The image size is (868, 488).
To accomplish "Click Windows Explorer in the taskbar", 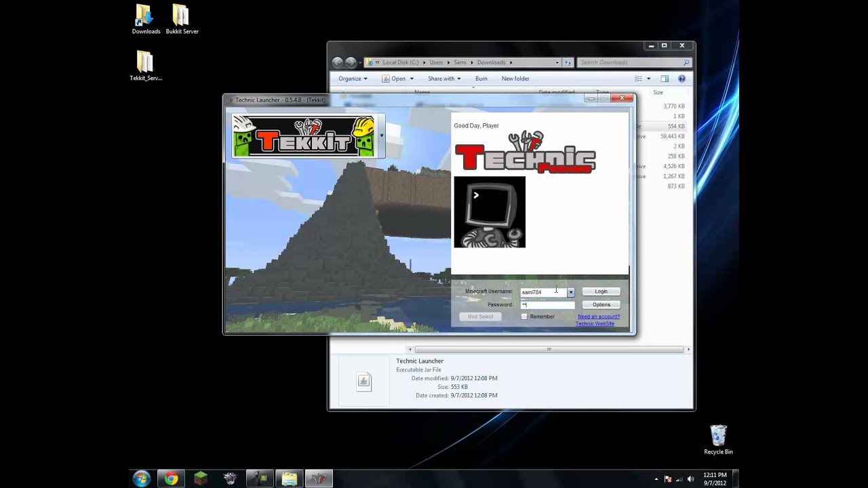I will 290,479.
